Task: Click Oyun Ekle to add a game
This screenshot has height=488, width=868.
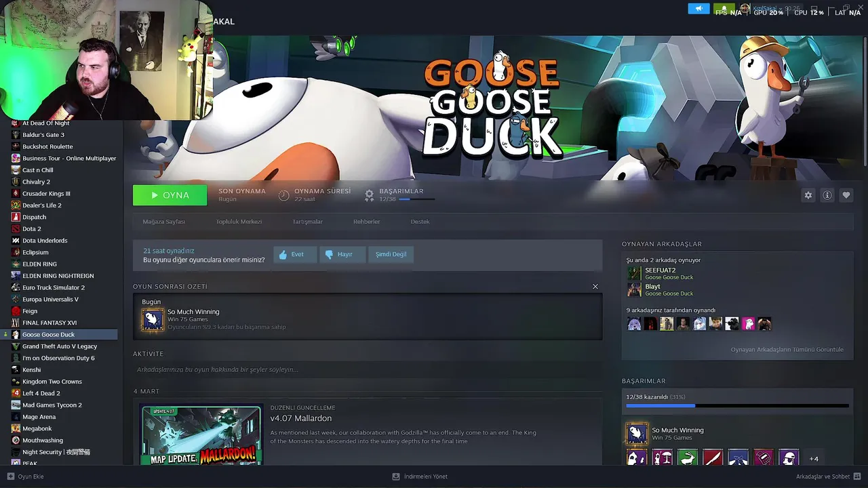Action: coord(25,476)
